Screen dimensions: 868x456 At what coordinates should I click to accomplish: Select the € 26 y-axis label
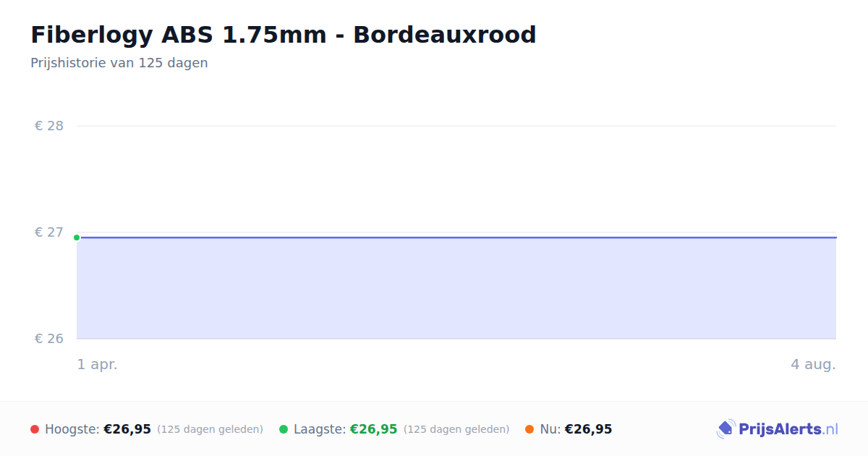49,339
